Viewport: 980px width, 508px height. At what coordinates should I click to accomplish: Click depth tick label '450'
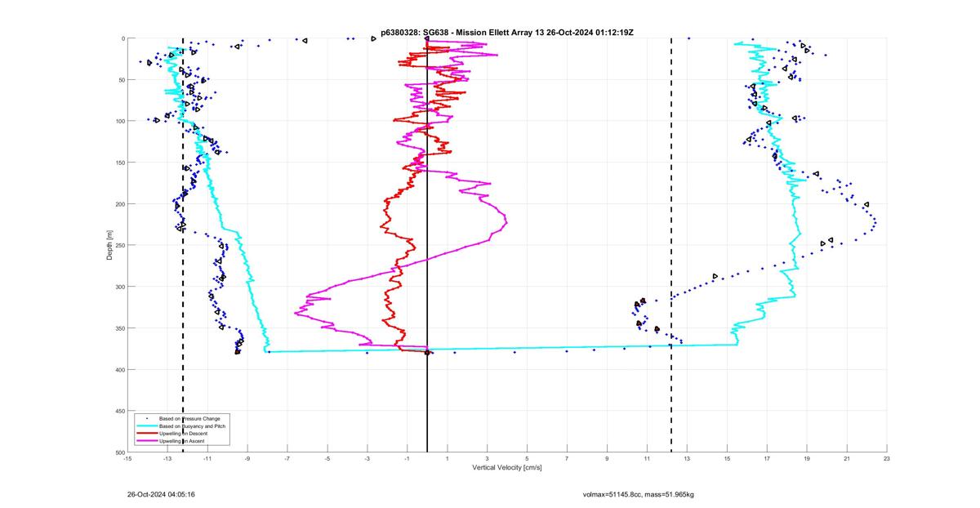click(119, 411)
